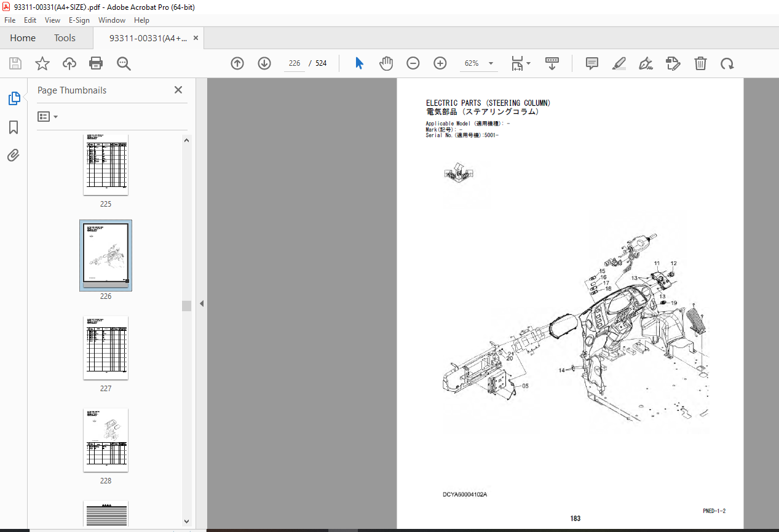Click the Japanese title 電気部品 line

click(x=482, y=112)
